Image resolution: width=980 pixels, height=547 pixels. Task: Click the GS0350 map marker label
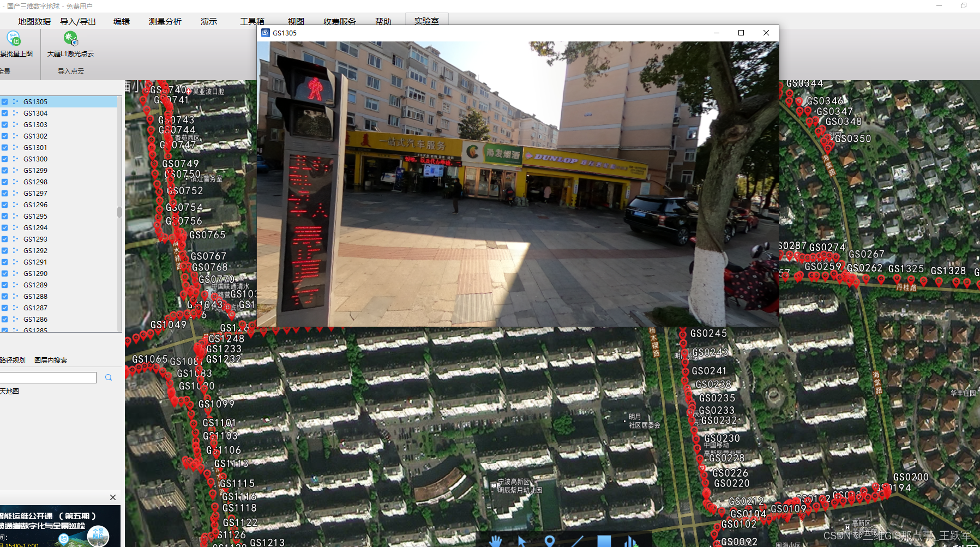853,139
